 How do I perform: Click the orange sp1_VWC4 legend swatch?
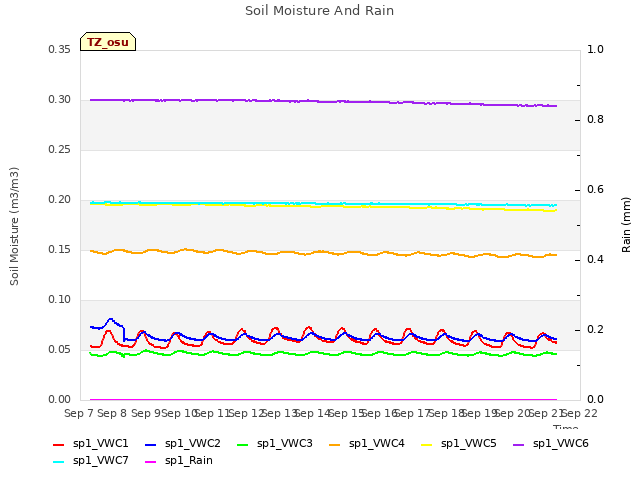(x=335, y=445)
